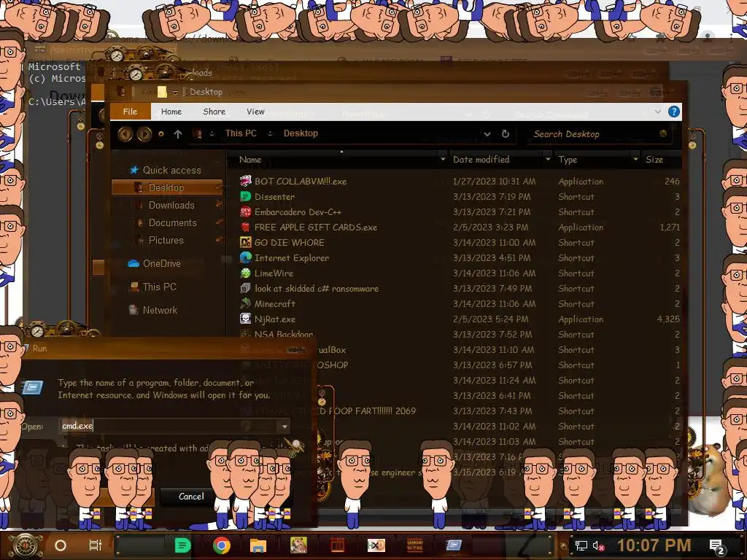Open the Share ribbon tab

coord(214,112)
